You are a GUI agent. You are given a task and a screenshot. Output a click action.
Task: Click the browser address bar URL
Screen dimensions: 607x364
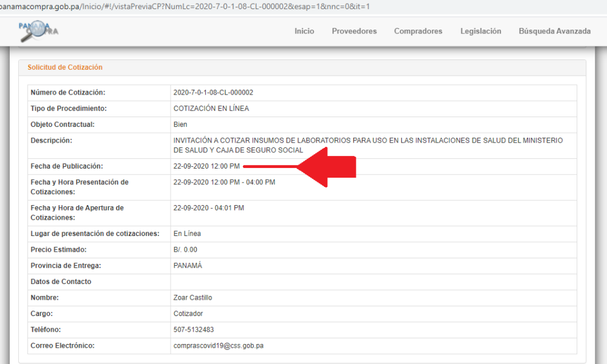[x=185, y=7]
